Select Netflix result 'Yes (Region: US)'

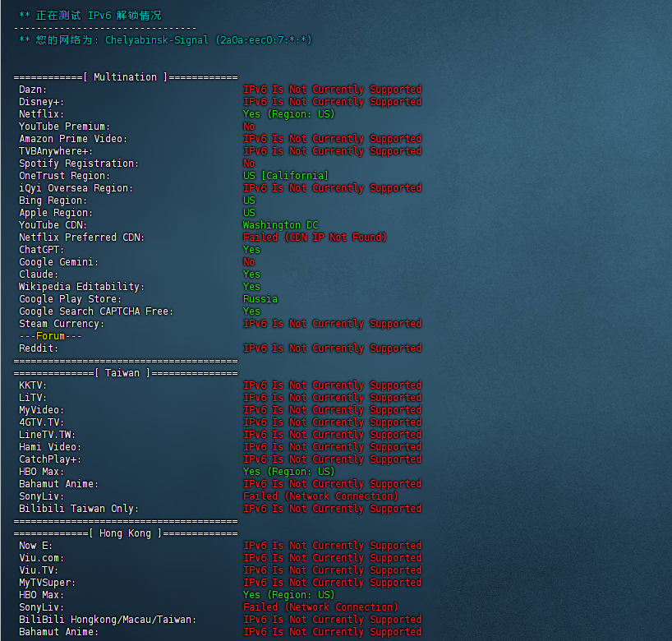pyautogui.click(x=289, y=114)
